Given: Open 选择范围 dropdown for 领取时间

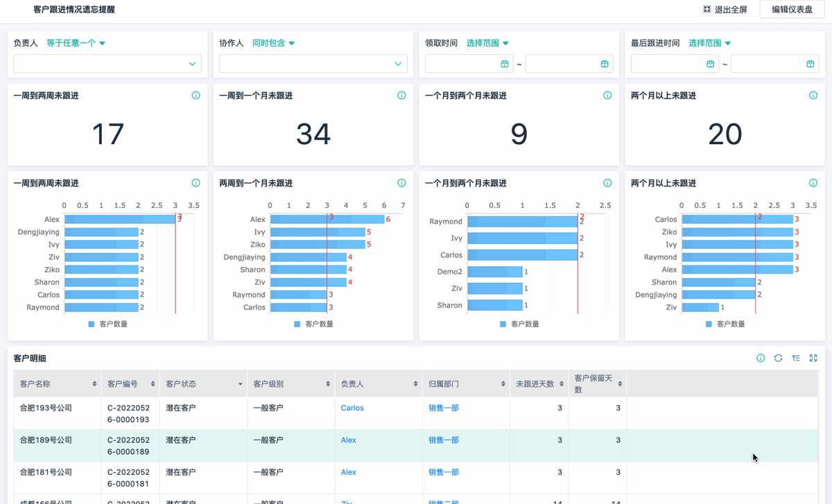Looking at the screenshot, I should click(x=488, y=43).
